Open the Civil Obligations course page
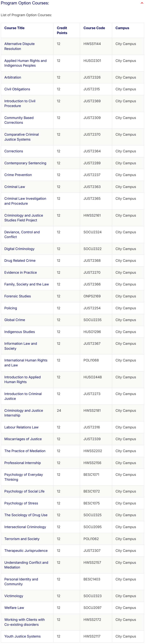 pyautogui.click(x=17, y=89)
